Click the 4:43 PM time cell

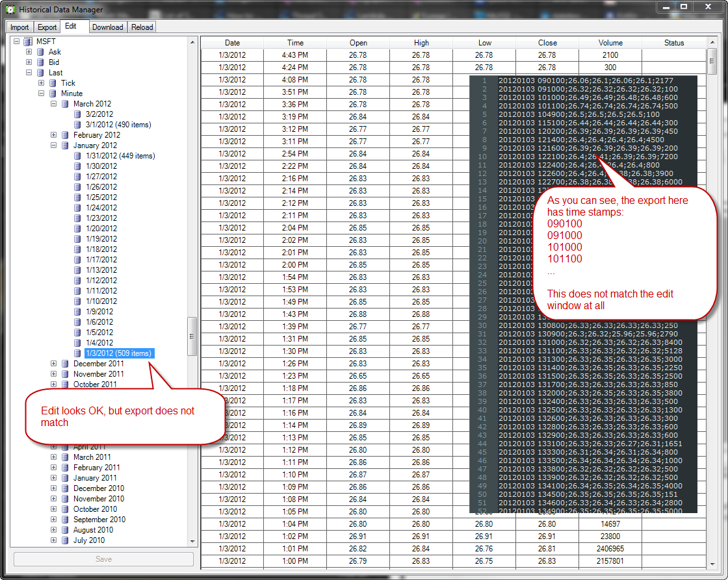pos(295,55)
